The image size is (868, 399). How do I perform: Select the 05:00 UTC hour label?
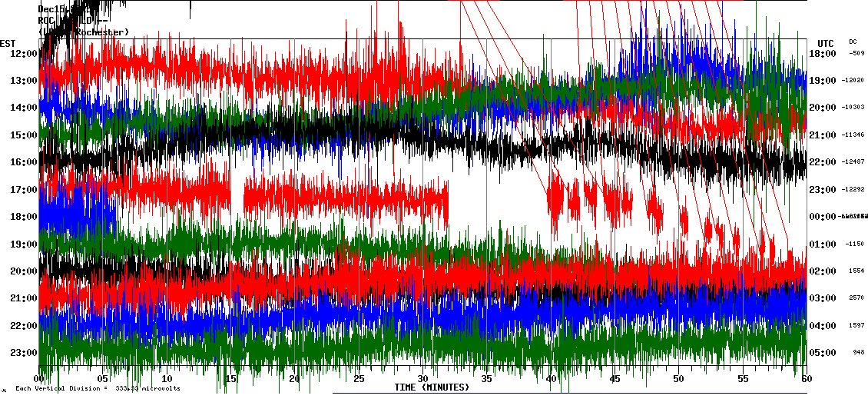tap(823, 353)
